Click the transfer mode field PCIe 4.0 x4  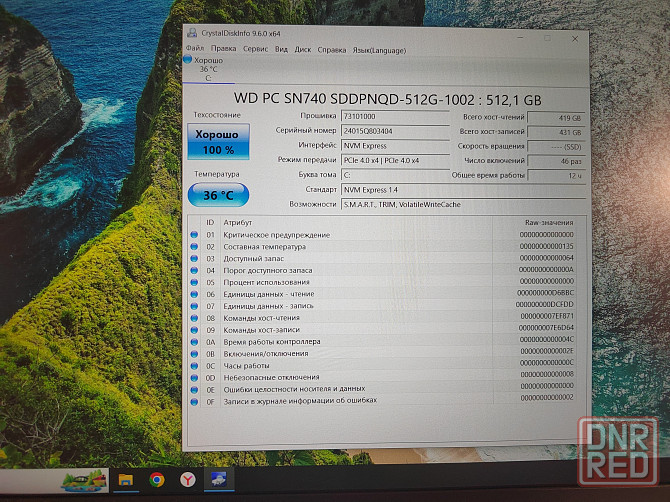(x=395, y=161)
